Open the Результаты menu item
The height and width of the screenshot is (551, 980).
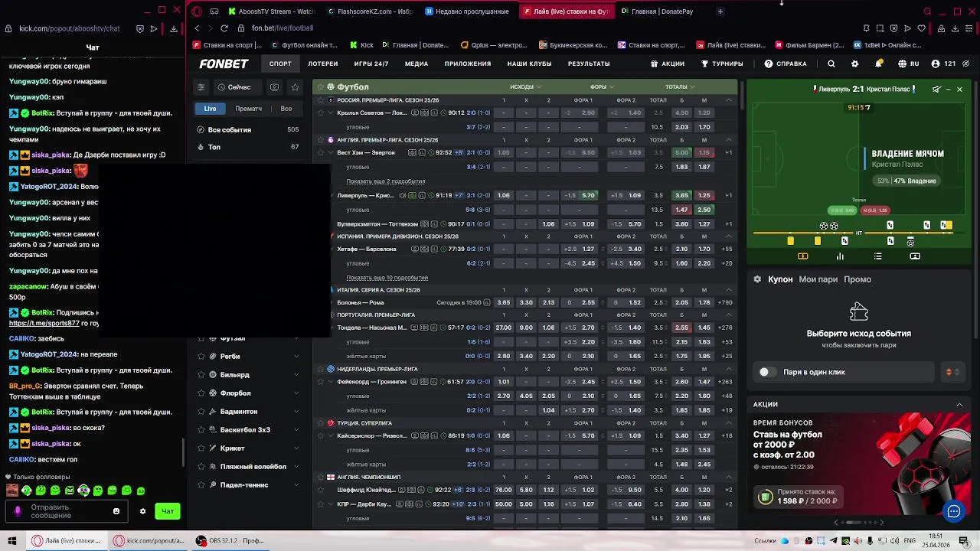[589, 64]
